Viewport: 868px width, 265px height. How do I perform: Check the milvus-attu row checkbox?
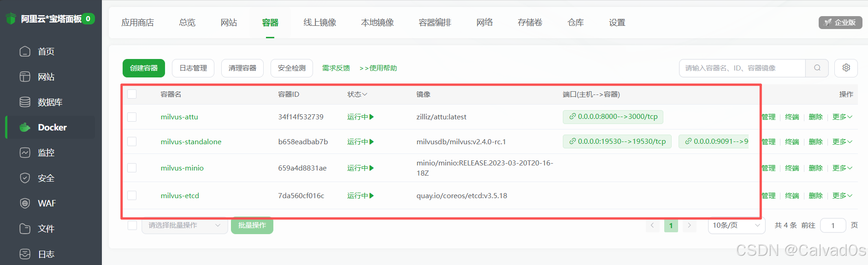pyautogui.click(x=132, y=117)
